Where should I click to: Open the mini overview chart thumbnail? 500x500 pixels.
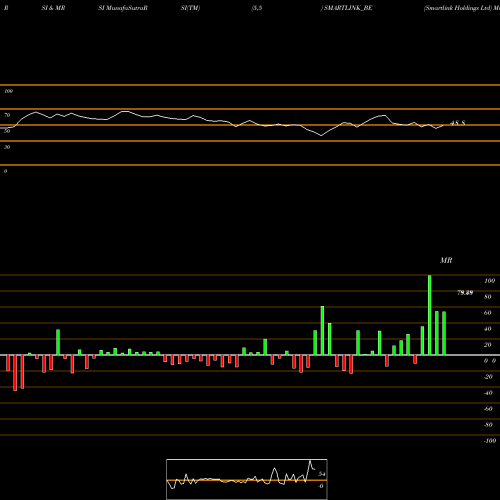247,479
